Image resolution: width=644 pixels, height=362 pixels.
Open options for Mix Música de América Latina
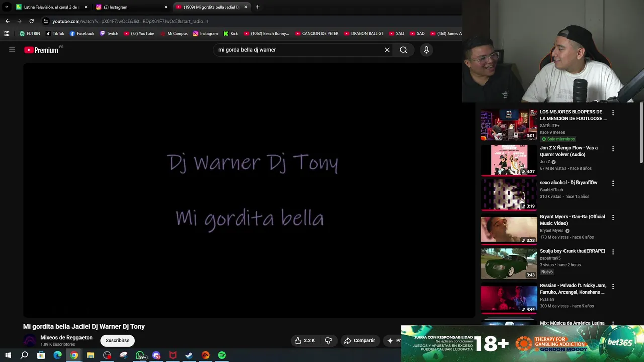point(613,323)
